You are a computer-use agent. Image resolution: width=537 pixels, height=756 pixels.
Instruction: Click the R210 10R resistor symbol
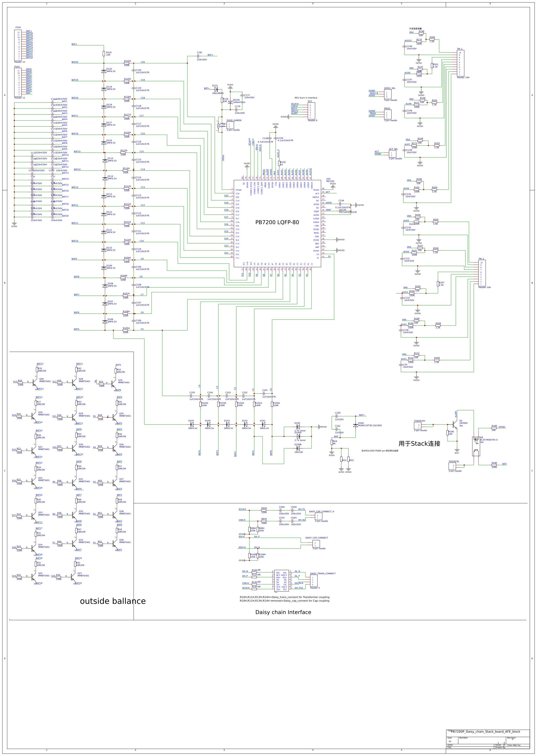click(104, 53)
